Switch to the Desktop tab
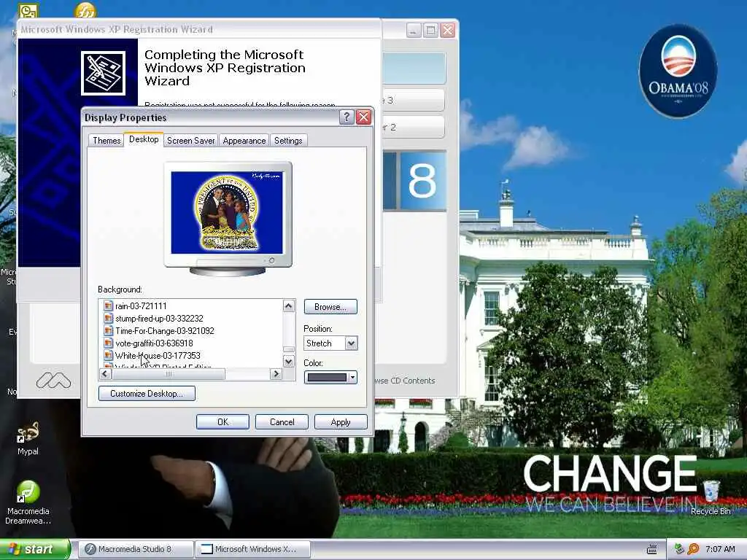The image size is (747, 560). pyautogui.click(x=144, y=139)
